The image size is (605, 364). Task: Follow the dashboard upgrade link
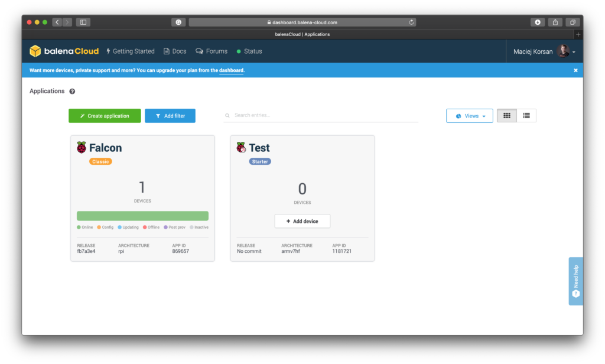[231, 70]
